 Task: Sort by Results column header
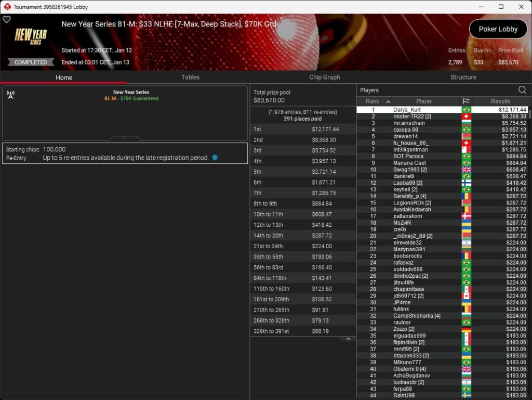[500, 101]
